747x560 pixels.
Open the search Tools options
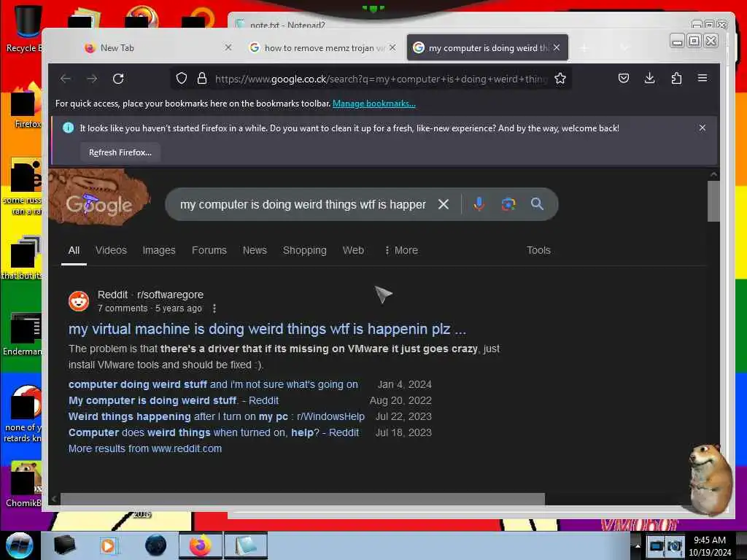[539, 251]
